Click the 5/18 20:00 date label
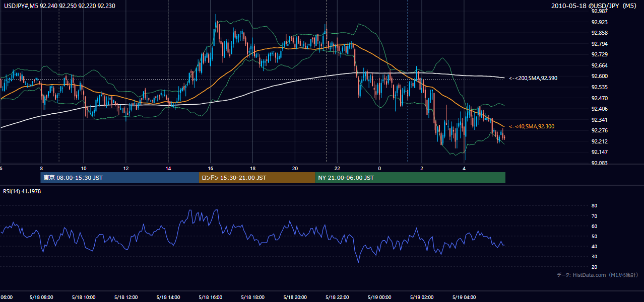Image resolution: width=644 pixels, height=302 pixels. point(295,297)
